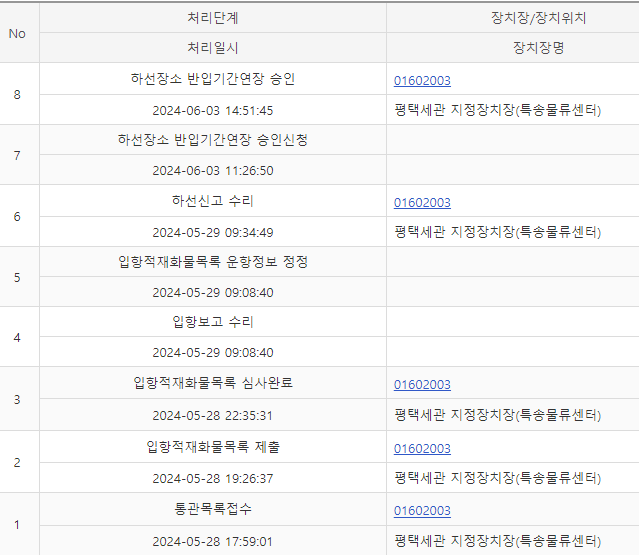
Task: Open the 01602003 link in row 1
Action: (422, 511)
